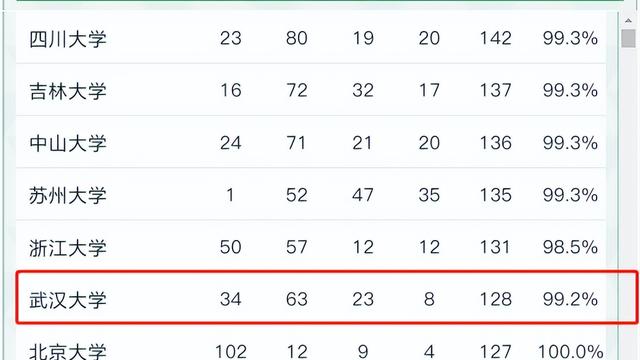Click the 128 total for 武汉大学

point(496,299)
